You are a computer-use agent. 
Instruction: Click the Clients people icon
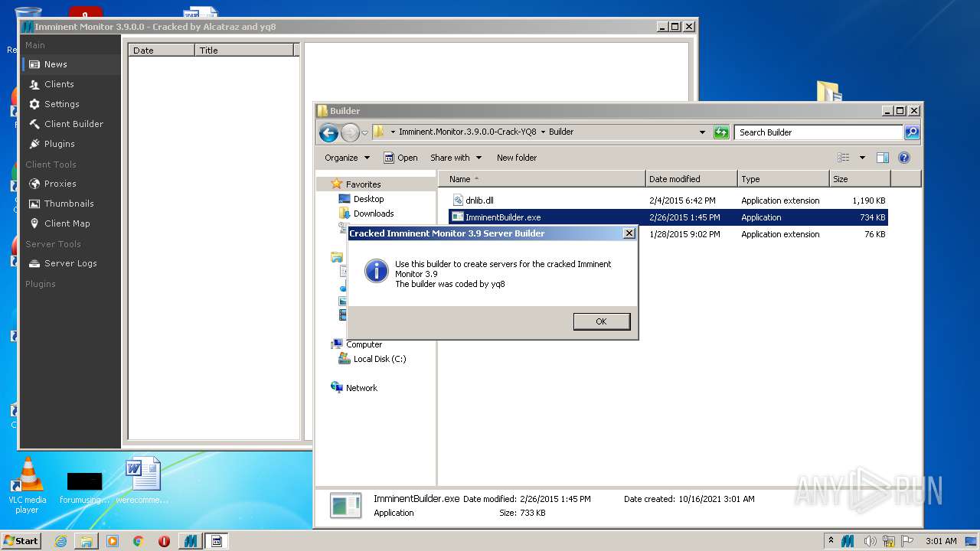click(34, 84)
